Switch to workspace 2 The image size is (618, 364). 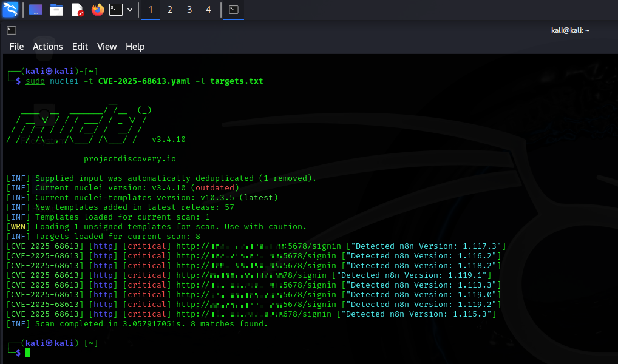pos(170,10)
